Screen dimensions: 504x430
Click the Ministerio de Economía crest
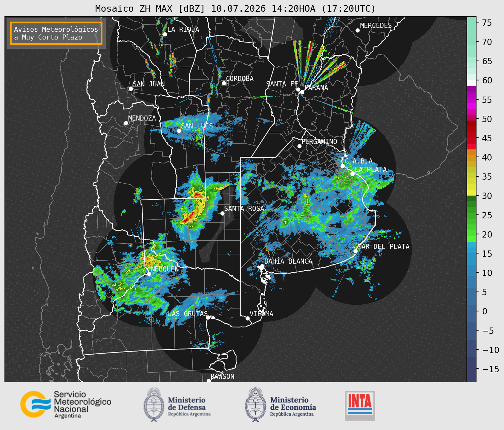click(255, 405)
